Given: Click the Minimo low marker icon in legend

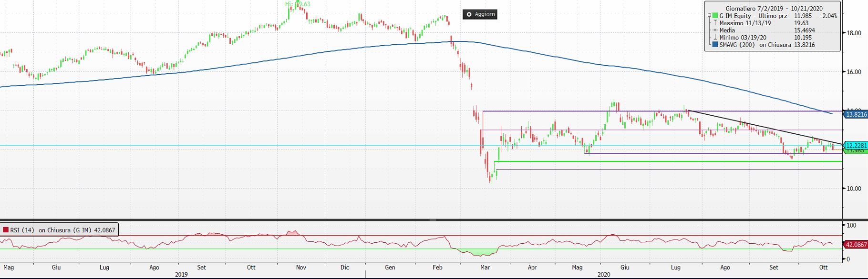Looking at the screenshot, I should (715, 38).
